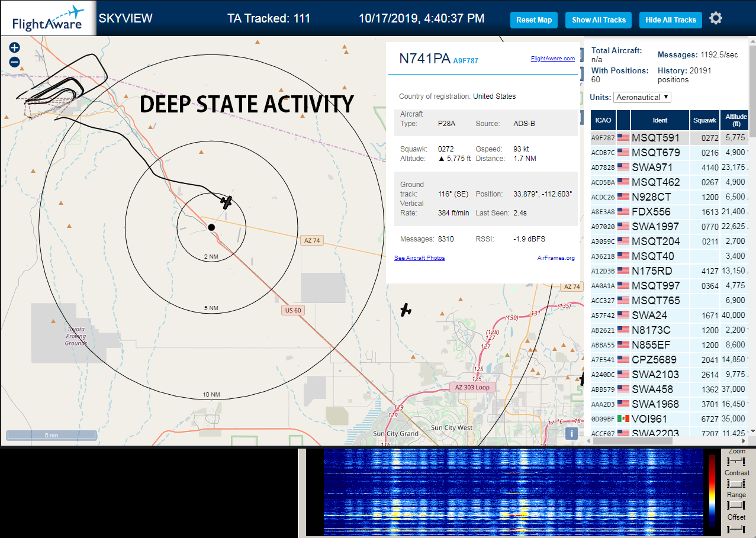Adjust the waterfall Contrast slider

point(736,484)
